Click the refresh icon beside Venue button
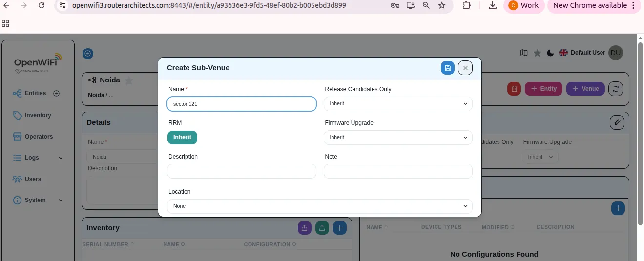Viewport: 644px width, 261px height. (x=616, y=89)
